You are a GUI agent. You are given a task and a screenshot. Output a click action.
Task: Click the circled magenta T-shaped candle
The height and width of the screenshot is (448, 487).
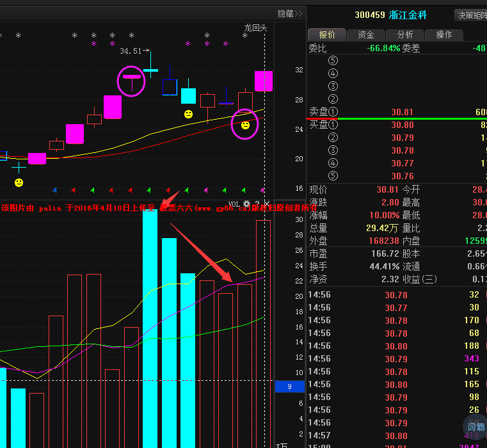tap(131, 79)
